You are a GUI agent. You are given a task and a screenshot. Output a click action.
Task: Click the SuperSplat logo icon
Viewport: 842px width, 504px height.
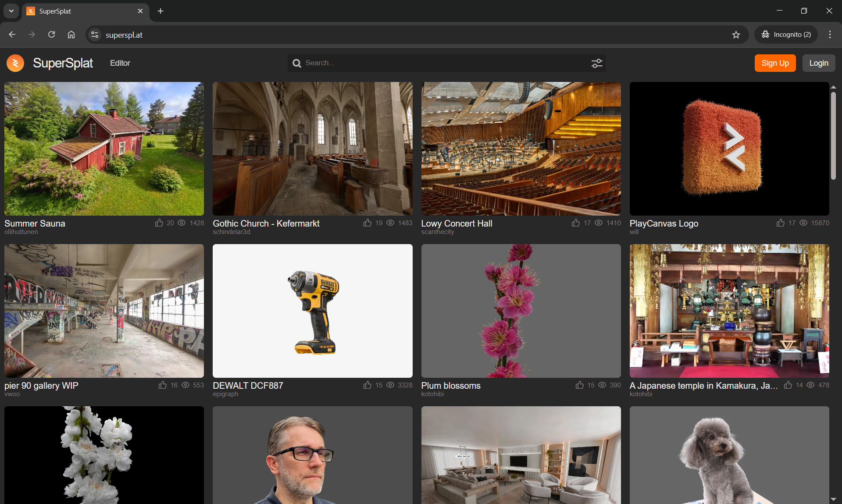pyautogui.click(x=15, y=63)
